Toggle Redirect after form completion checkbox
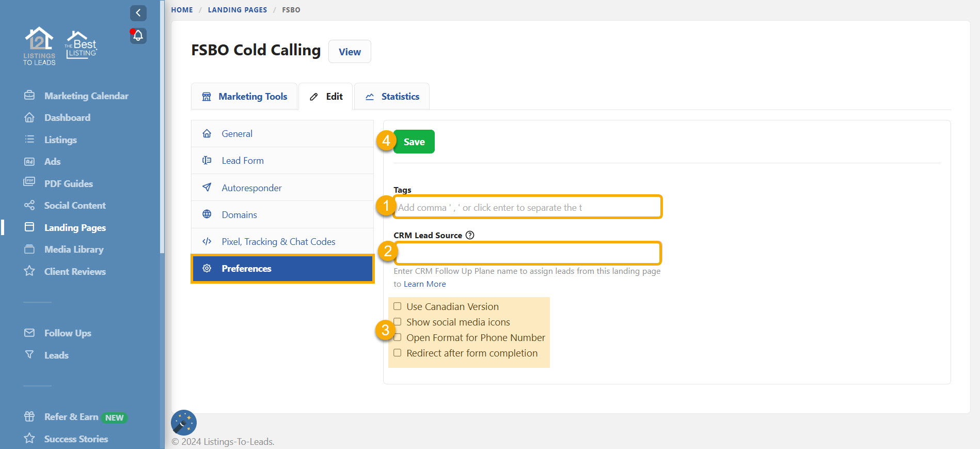980x449 pixels. coord(398,353)
